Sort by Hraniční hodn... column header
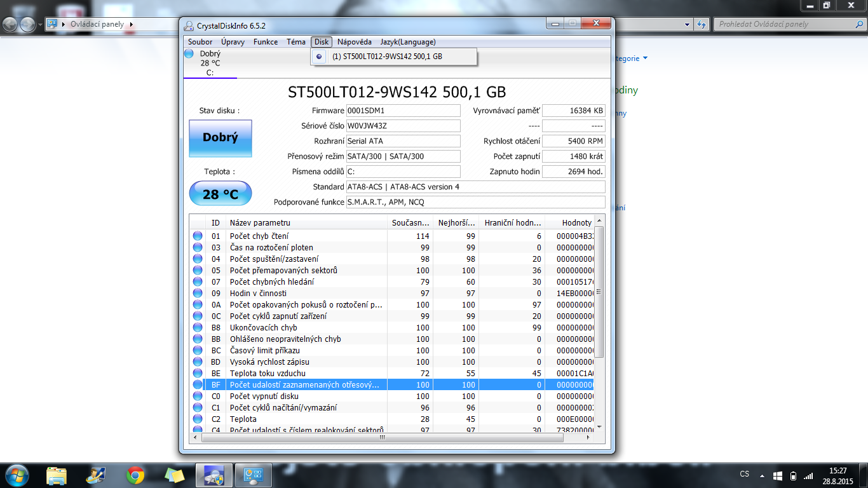This screenshot has height=488, width=868. (x=512, y=223)
